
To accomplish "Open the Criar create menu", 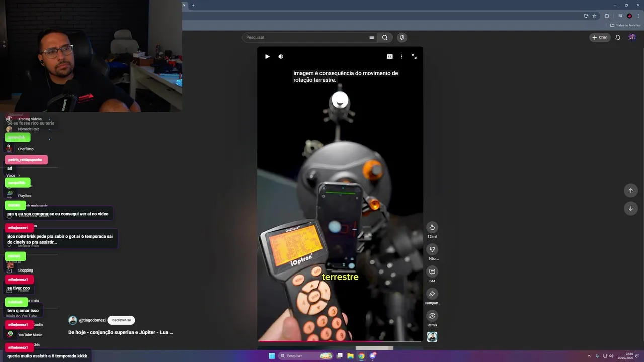I will pos(600,37).
